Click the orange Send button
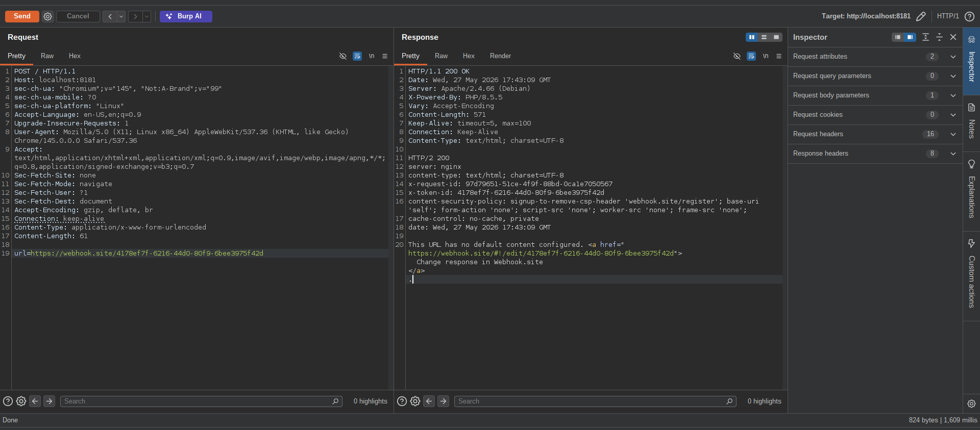Image resolution: width=980 pixels, height=430 pixels. click(x=22, y=16)
